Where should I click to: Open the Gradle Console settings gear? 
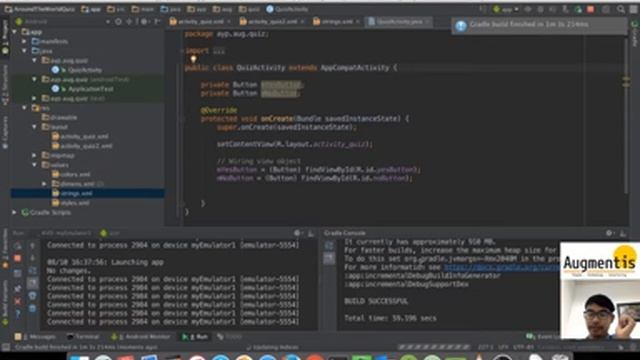609,233
